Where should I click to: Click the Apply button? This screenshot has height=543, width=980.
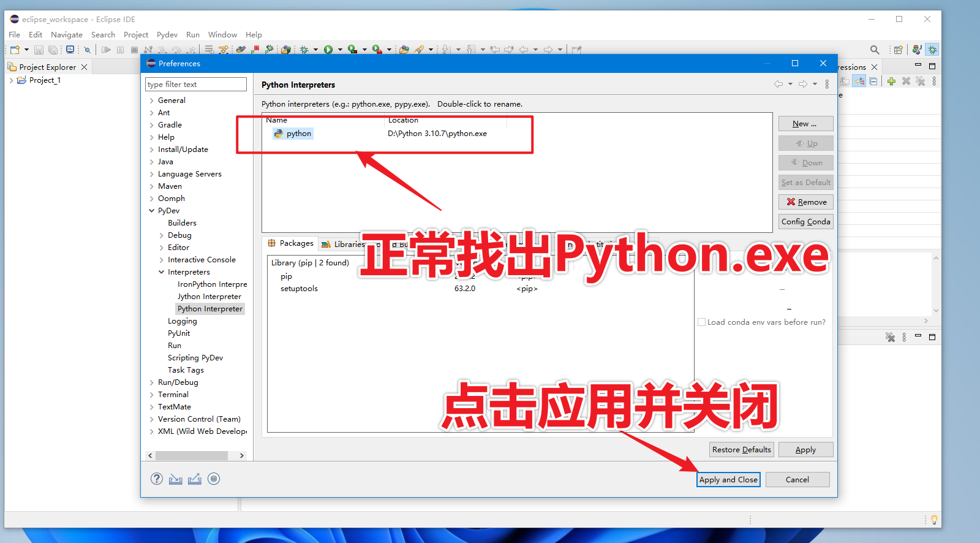(805, 450)
